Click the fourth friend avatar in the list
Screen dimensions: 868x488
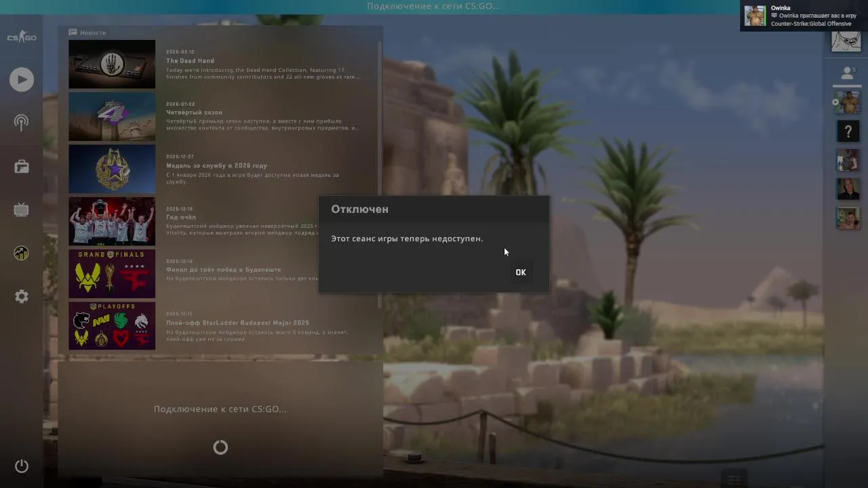pos(848,189)
